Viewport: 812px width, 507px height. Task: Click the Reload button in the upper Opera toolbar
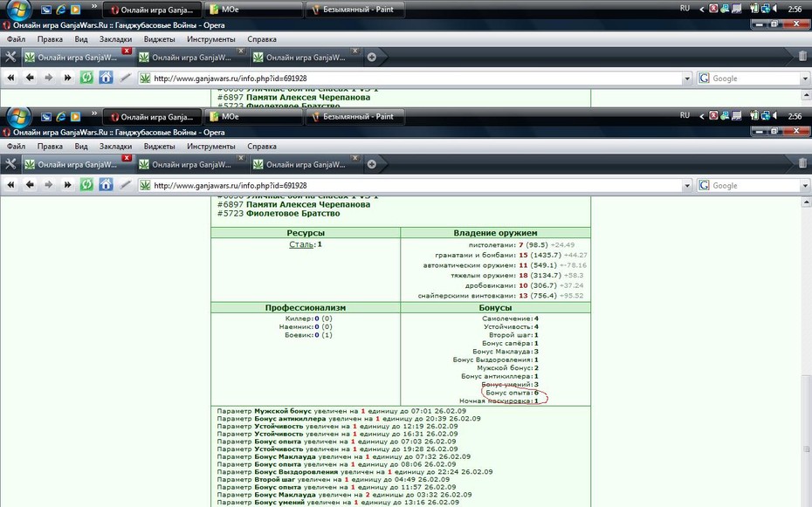pos(86,78)
